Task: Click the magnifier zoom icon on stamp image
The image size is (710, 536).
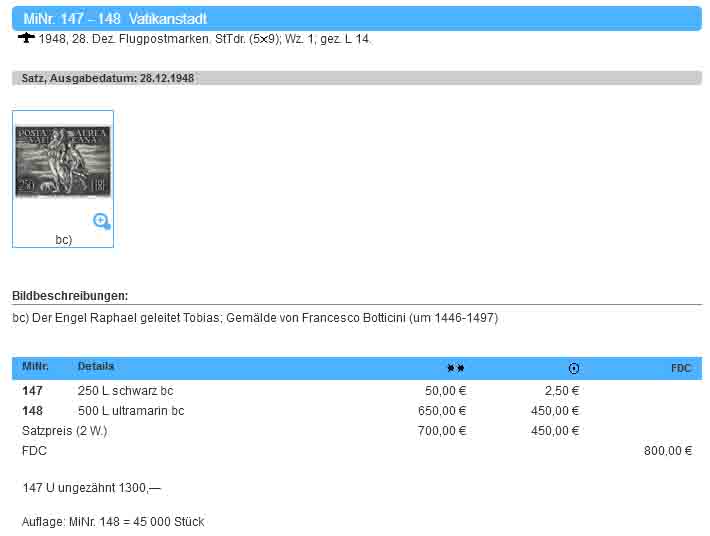Action: point(101,221)
